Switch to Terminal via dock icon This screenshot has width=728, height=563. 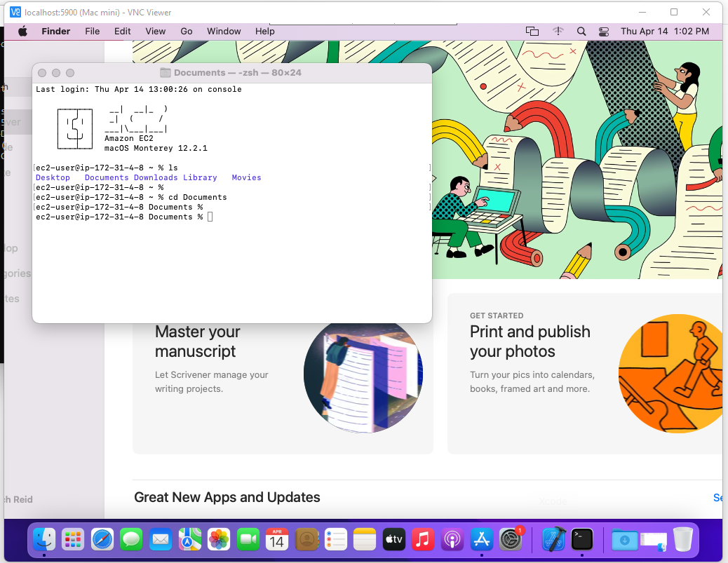tap(581, 539)
